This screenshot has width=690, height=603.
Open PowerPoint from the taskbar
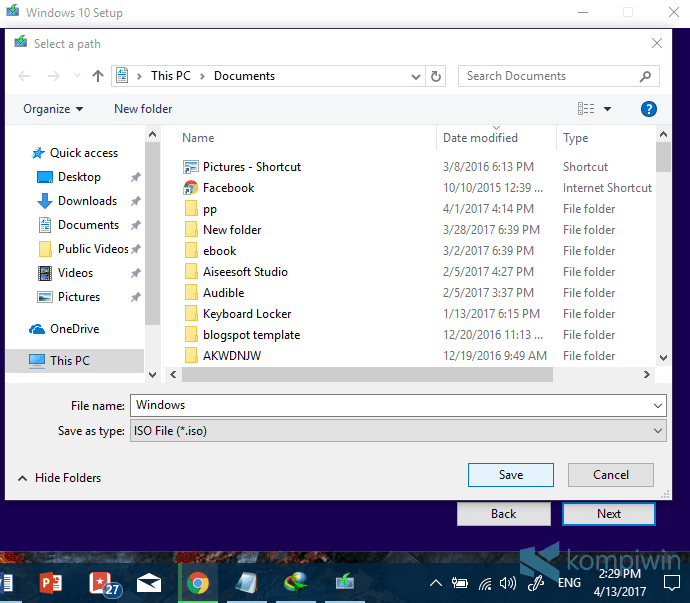(x=51, y=583)
